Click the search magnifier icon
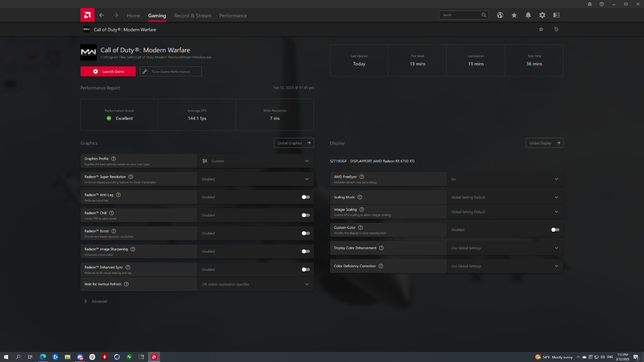 [484, 15]
